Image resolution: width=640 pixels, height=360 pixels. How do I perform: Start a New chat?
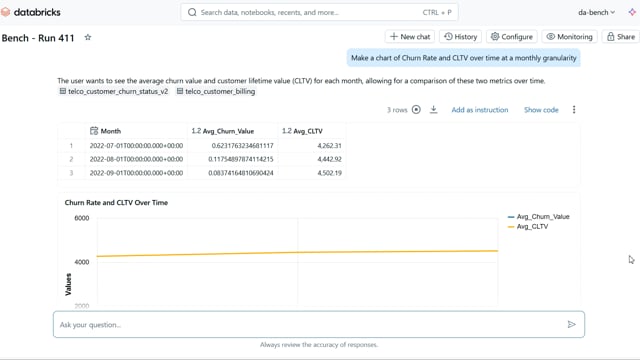click(x=410, y=37)
